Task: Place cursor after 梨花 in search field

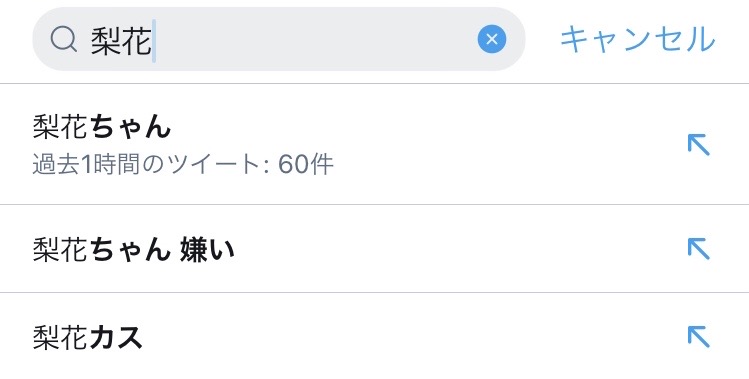Action: pos(153,41)
